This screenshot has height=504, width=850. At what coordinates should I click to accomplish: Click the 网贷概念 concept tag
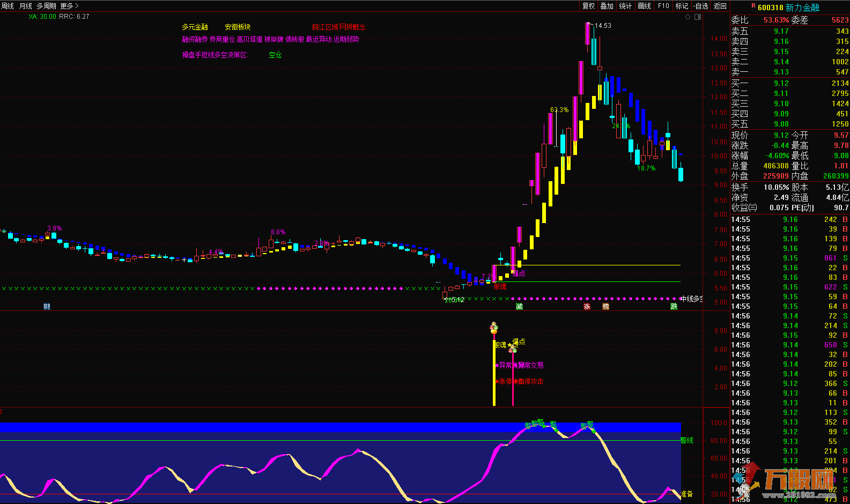tap(353, 27)
